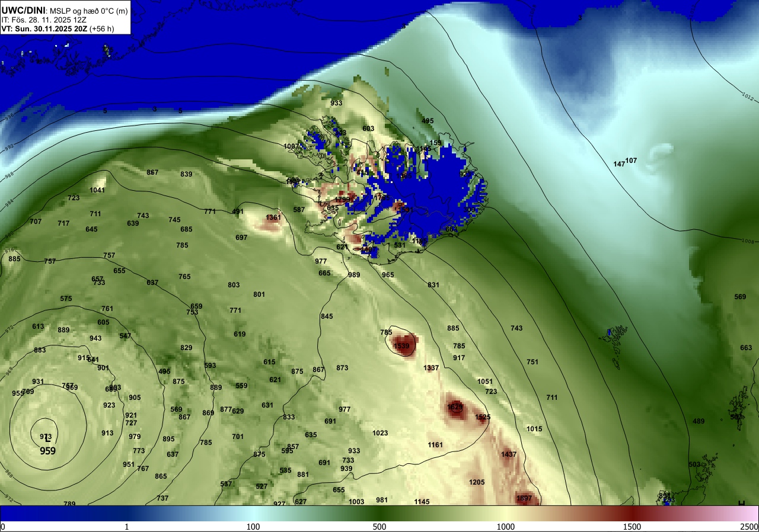
Task: Click the '575' height value
Action: click(x=66, y=299)
